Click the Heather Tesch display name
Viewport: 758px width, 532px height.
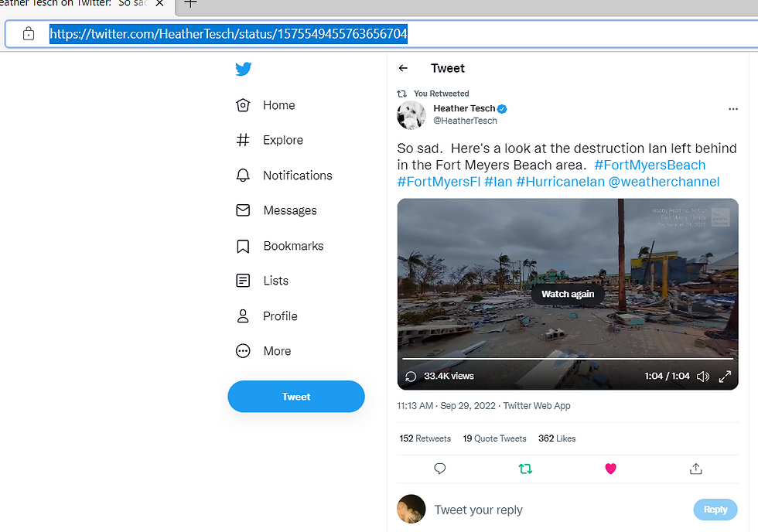tap(464, 108)
